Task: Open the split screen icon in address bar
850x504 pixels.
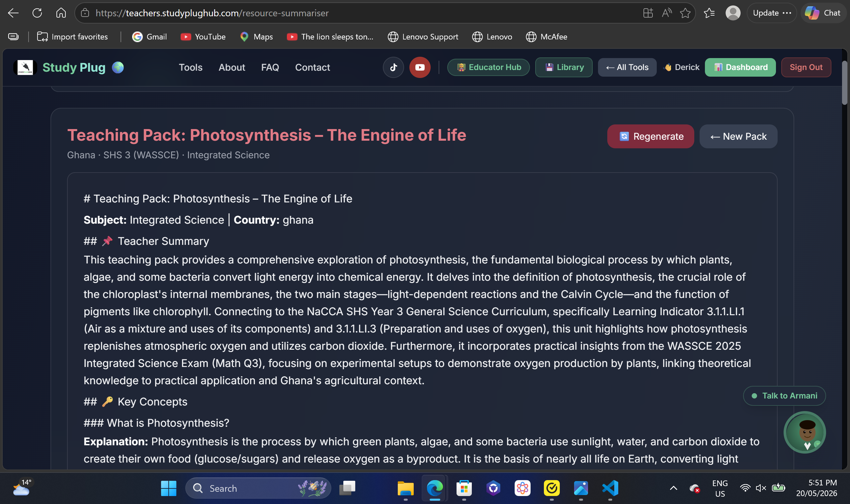Action: (648, 13)
